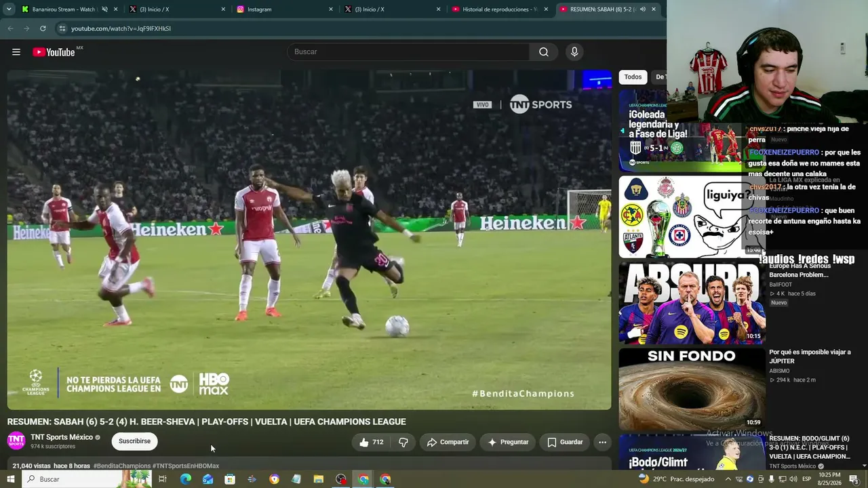
Task: Reload the page with the refresh icon
Action: [43, 28]
